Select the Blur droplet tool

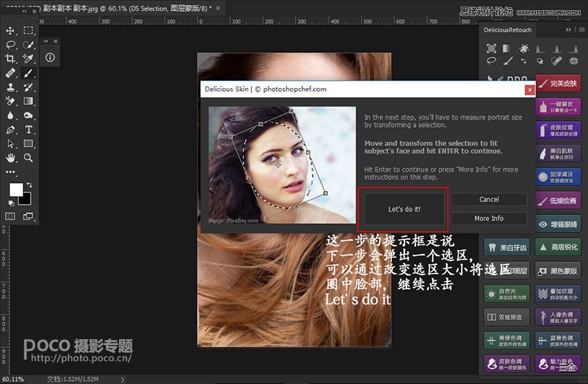[10, 115]
